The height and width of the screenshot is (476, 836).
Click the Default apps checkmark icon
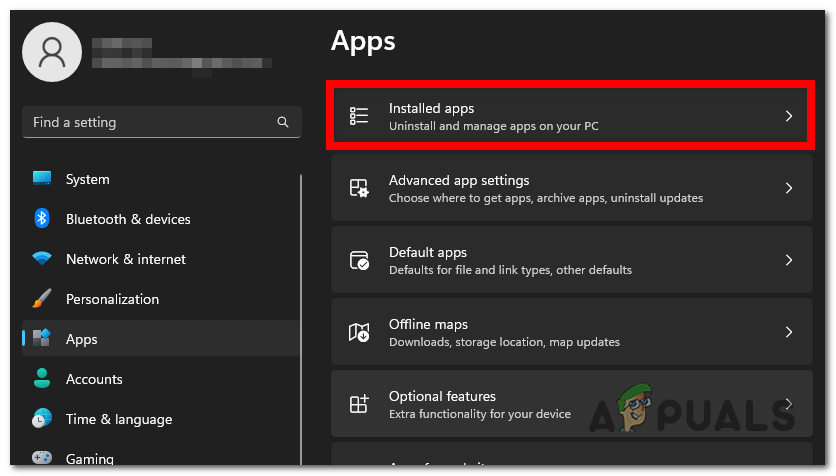359,260
